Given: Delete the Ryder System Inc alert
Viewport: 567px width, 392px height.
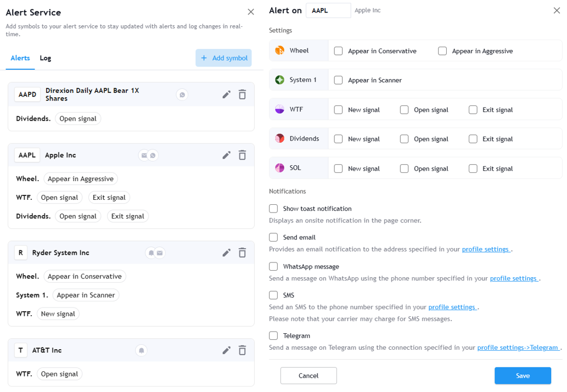Looking at the screenshot, I should (242, 253).
